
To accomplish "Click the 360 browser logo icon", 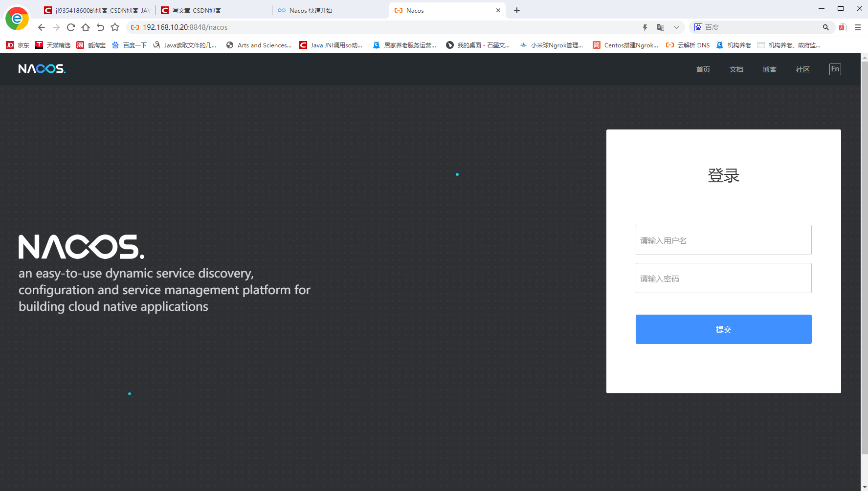I will point(17,19).
